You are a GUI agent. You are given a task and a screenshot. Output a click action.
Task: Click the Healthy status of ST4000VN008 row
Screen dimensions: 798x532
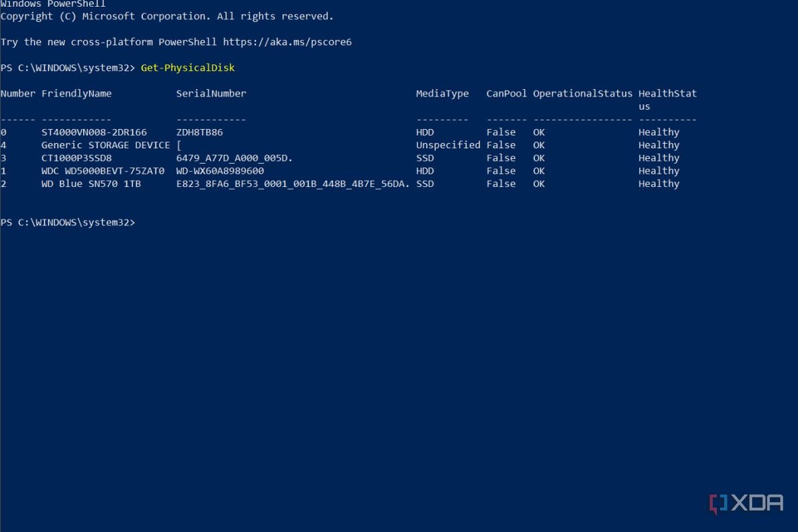(x=659, y=132)
